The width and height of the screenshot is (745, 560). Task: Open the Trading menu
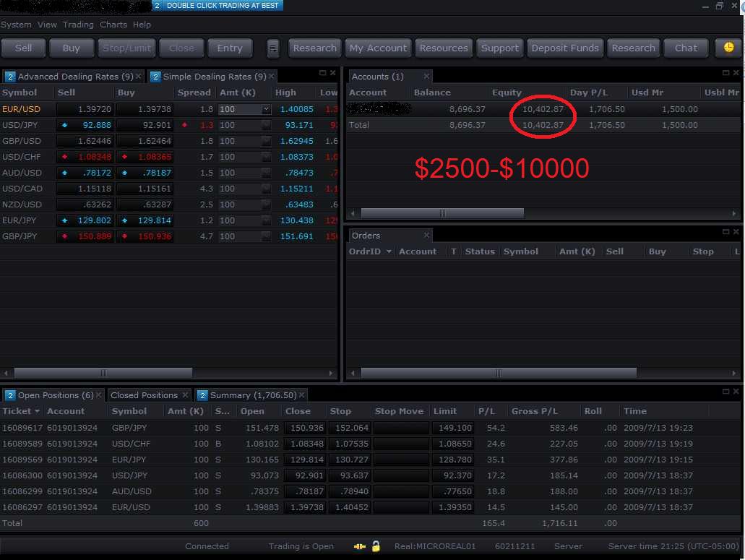[78, 25]
